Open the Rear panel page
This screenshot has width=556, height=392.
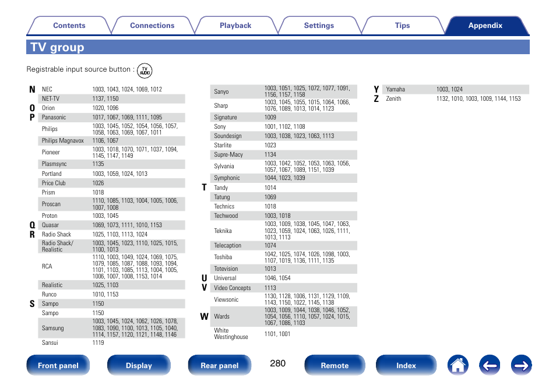pos(220,365)
